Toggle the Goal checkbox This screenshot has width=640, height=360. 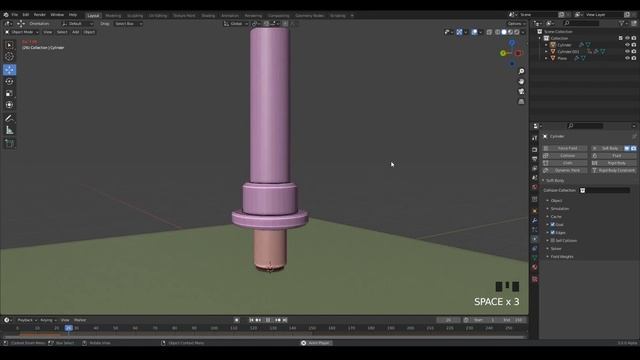click(553, 224)
